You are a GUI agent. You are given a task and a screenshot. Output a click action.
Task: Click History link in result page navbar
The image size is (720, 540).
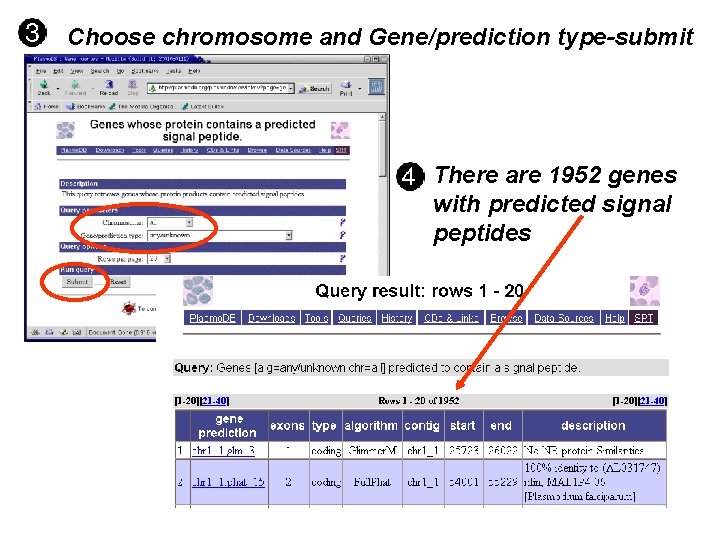point(397,318)
